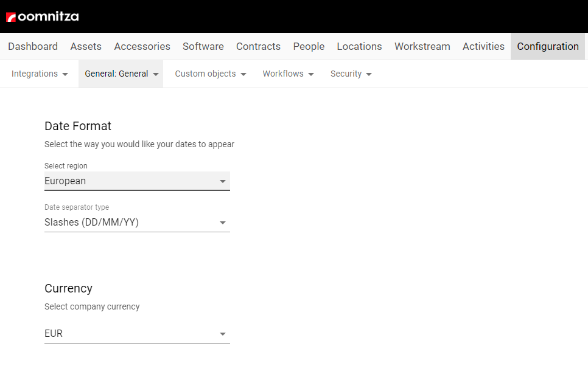The height and width of the screenshot is (377, 588).
Task: Go to the Activities tab
Action: [483, 46]
